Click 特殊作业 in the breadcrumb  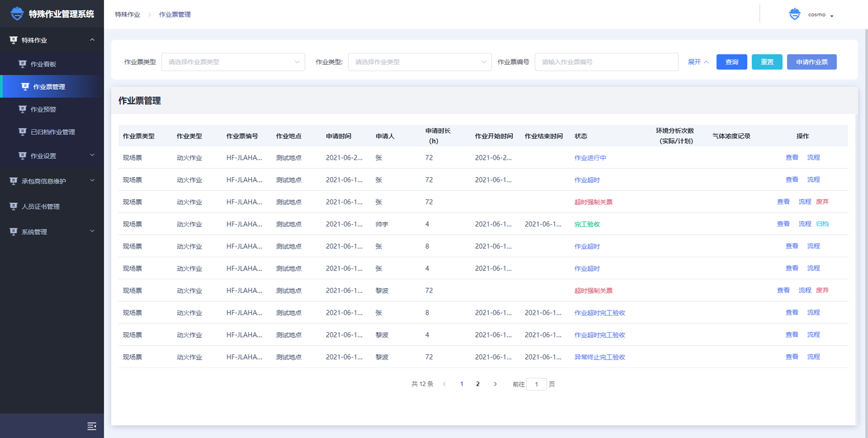click(x=127, y=14)
